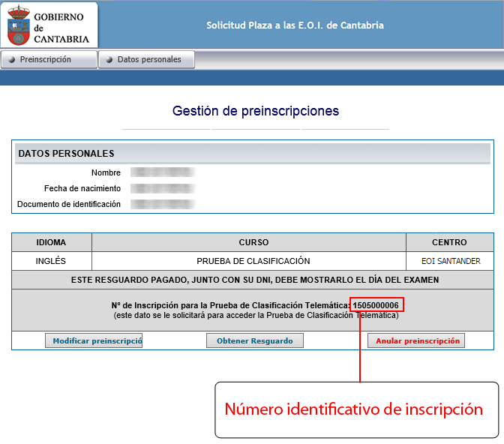Click the Obtener Resguardo button
The height and width of the screenshot is (444, 504).
[255, 340]
